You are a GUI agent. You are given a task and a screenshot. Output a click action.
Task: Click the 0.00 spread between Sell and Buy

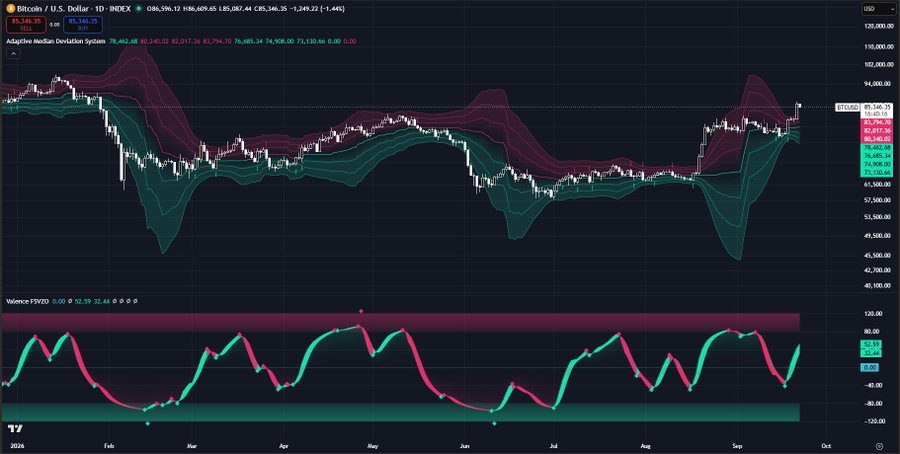pos(55,25)
